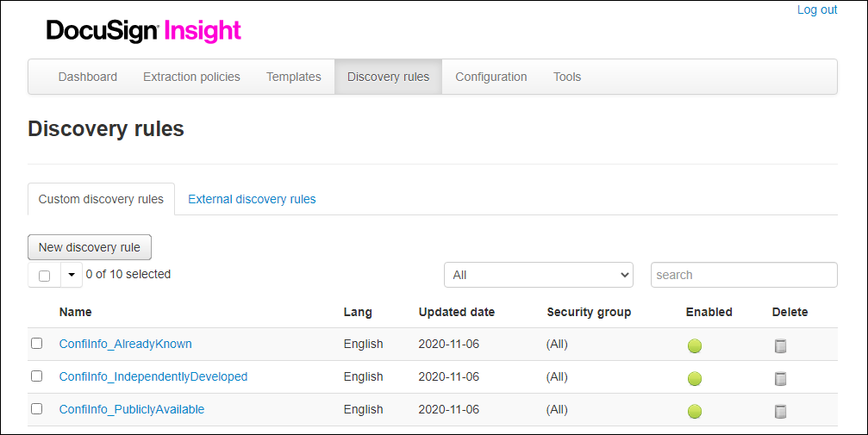Click the '0 of 10 selected' text
This screenshot has width=868, height=435.
(128, 274)
